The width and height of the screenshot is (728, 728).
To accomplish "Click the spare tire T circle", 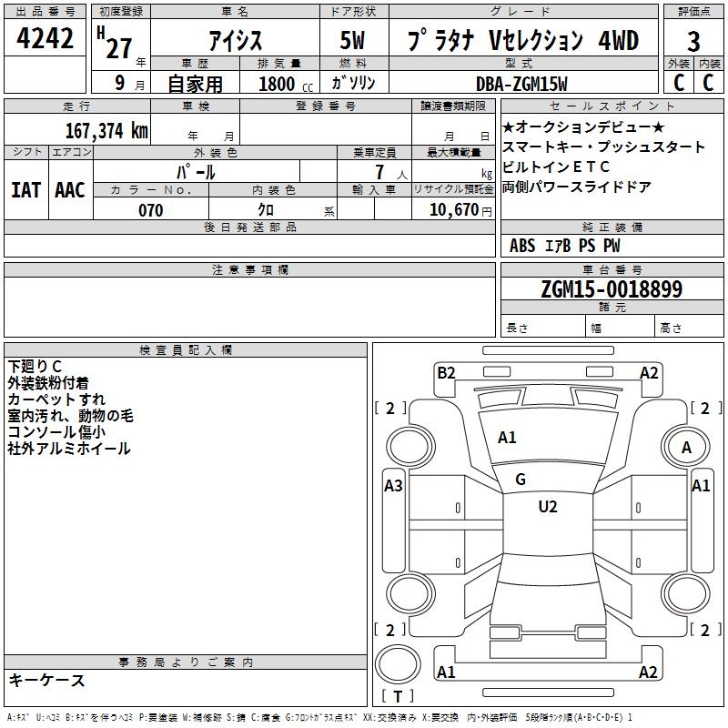I will click(398, 663).
